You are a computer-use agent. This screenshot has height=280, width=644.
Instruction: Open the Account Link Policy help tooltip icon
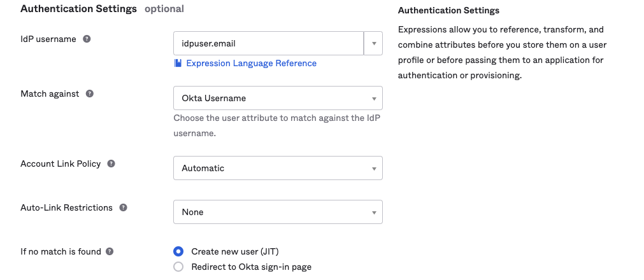[111, 164]
